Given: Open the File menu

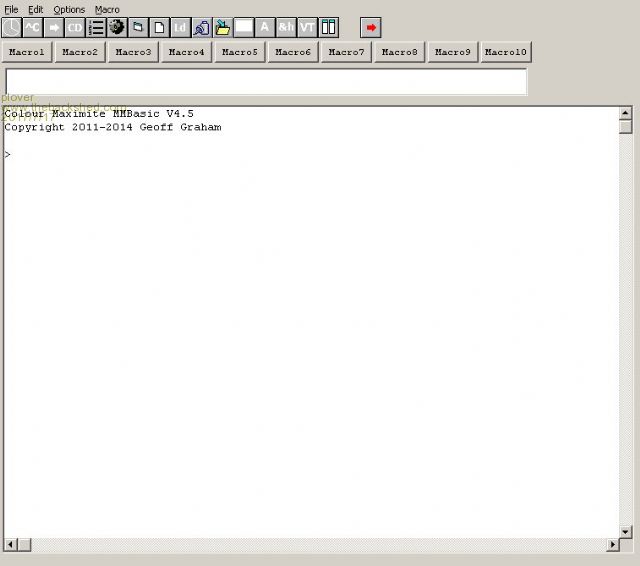Looking at the screenshot, I should [x=11, y=9].
